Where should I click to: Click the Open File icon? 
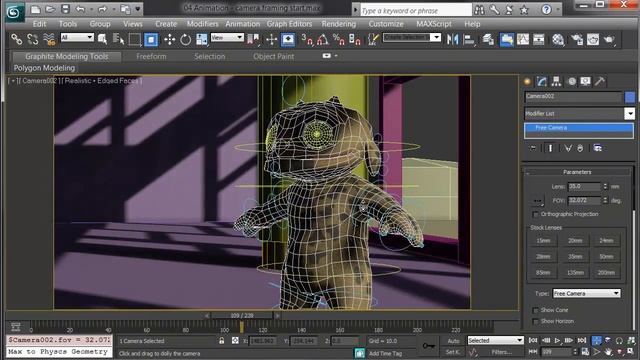(50, 9)
